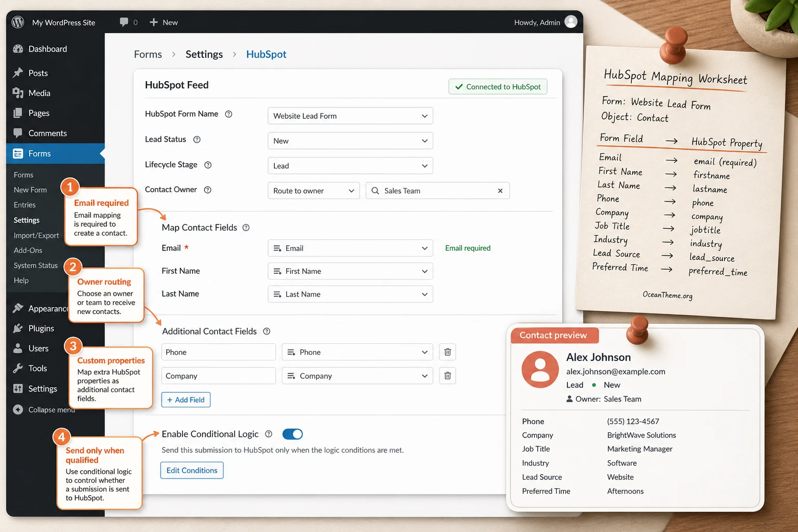
Task: Open the Email field mapping dropdown
Action: (x=350, y=248)
